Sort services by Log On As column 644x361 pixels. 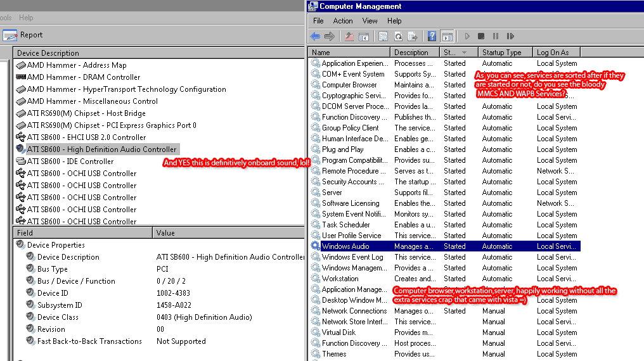coord(557,53)
